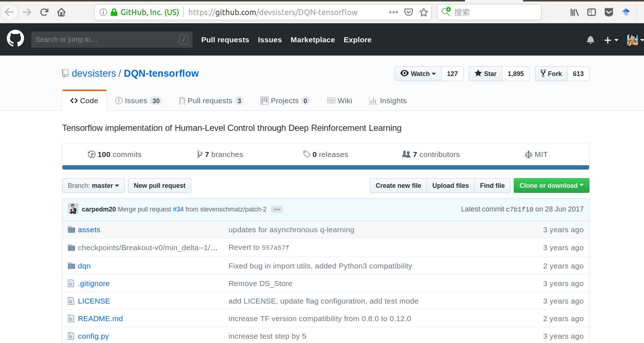
Task: Open the Branch: master dropdown
Action: [93, 186]
